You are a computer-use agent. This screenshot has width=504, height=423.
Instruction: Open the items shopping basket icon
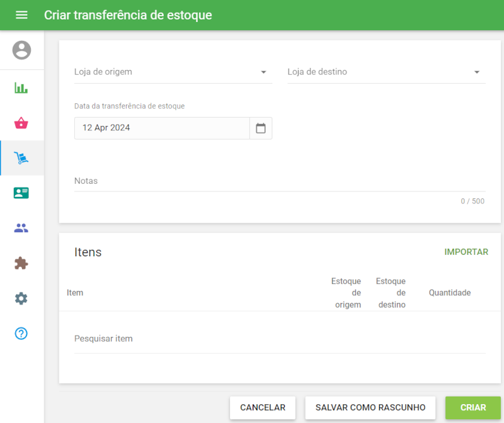coord(21,123)
